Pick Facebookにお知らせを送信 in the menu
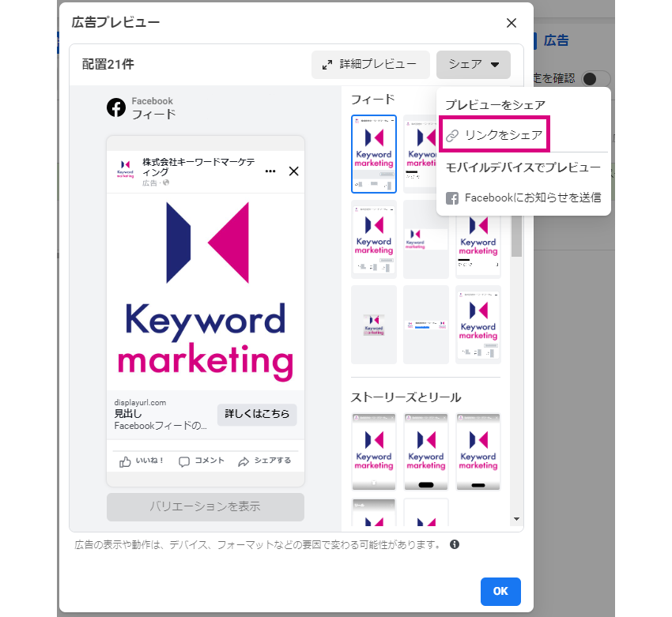672x617 pixels. (523, 198)
